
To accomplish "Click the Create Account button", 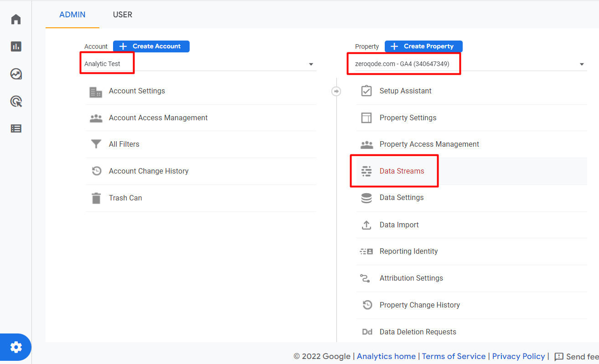I will [x=151, y=46].
